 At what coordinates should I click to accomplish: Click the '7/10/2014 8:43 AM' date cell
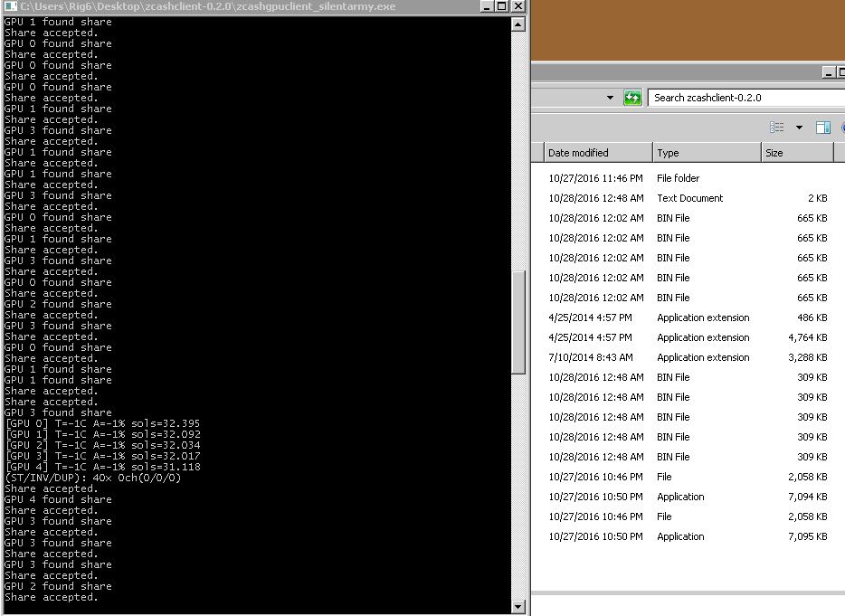pyautogui.click(x=591, y=358)
